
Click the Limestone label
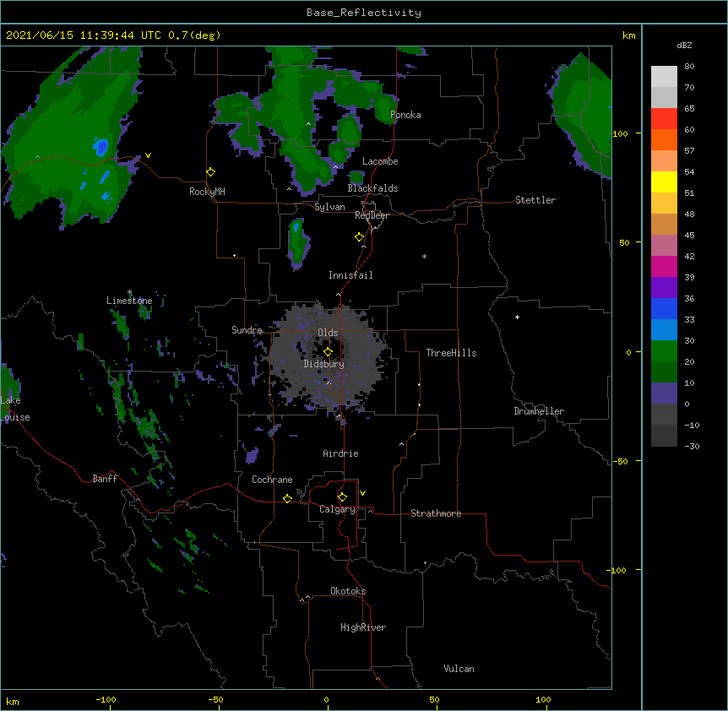point(129,301)
